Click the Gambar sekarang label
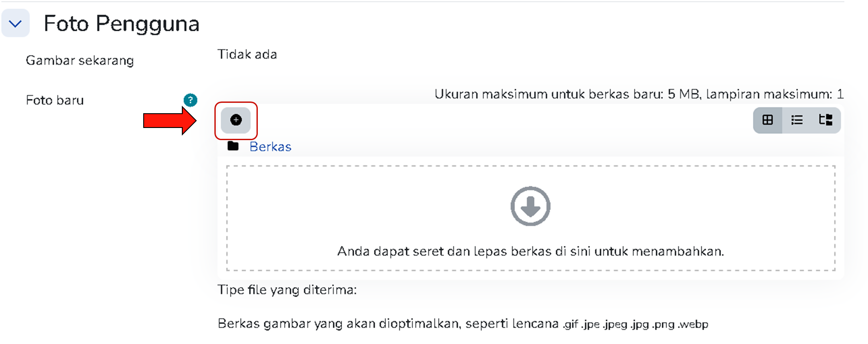 click(79, 60)
